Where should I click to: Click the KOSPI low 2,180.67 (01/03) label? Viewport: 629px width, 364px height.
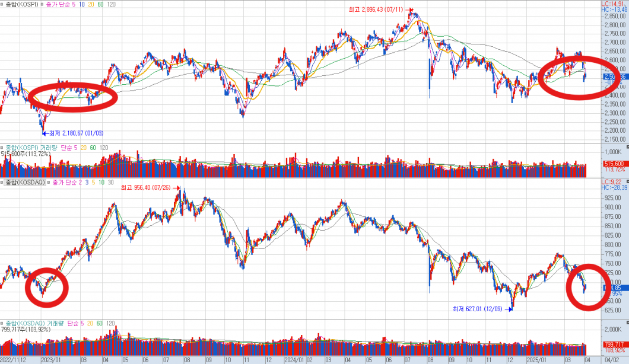(71, 133)
